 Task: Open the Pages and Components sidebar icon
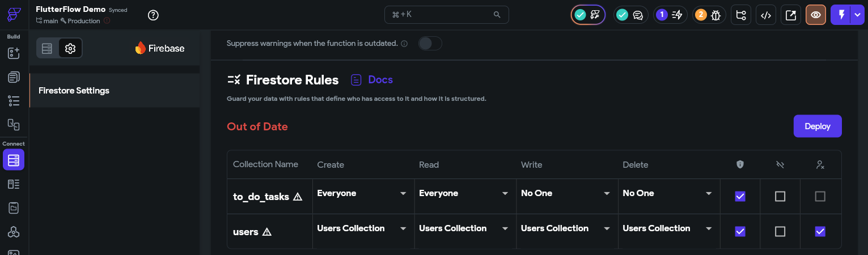click(x=14, y=77)
